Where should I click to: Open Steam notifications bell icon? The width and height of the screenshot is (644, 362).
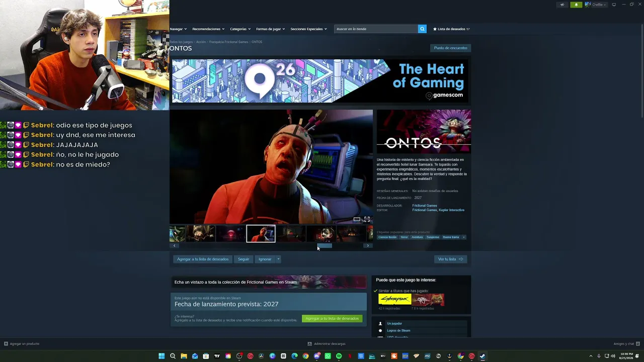[576, 5]
